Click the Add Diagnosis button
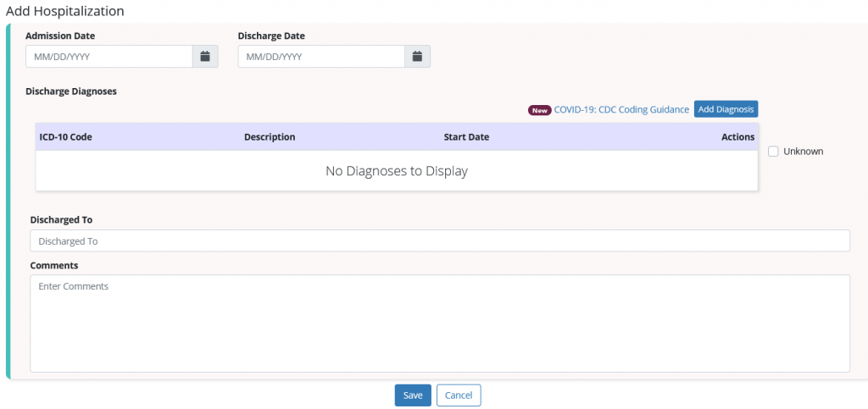 coord(726,109)
